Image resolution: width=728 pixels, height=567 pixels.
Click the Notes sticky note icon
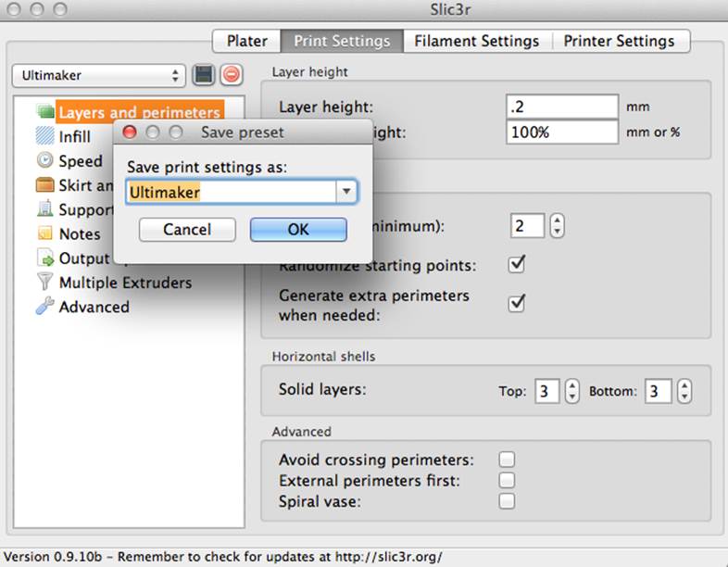tap(45, 233)
